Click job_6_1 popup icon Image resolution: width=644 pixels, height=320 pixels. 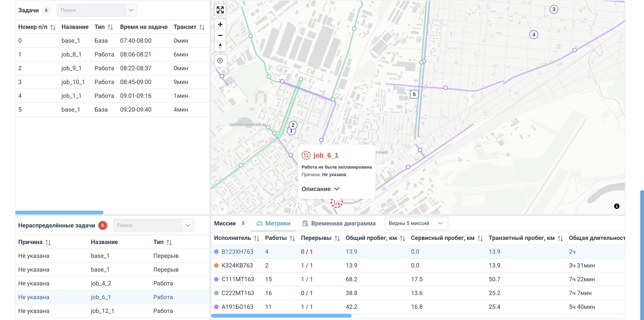tap(306, 155)
